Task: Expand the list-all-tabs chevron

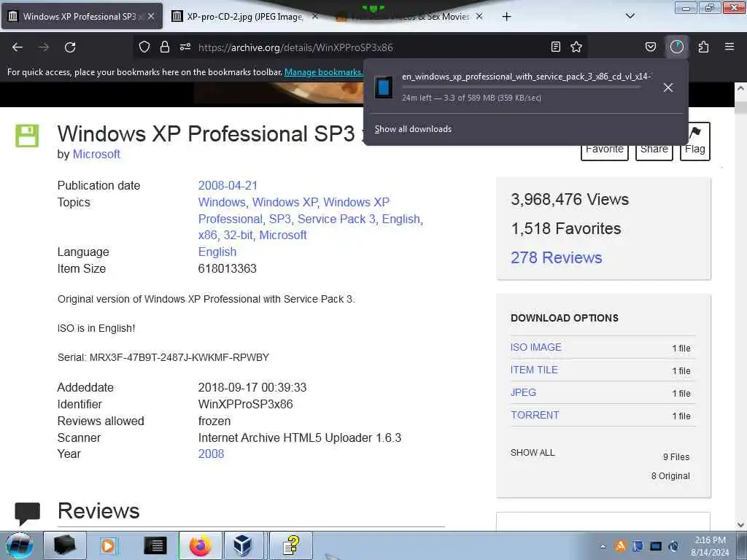Action: [630, 16]
